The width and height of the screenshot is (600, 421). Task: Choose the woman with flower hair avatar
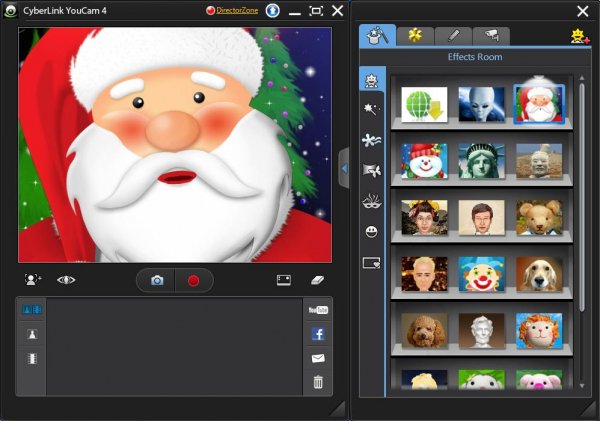pyautogui.click(x=424, y=217)
